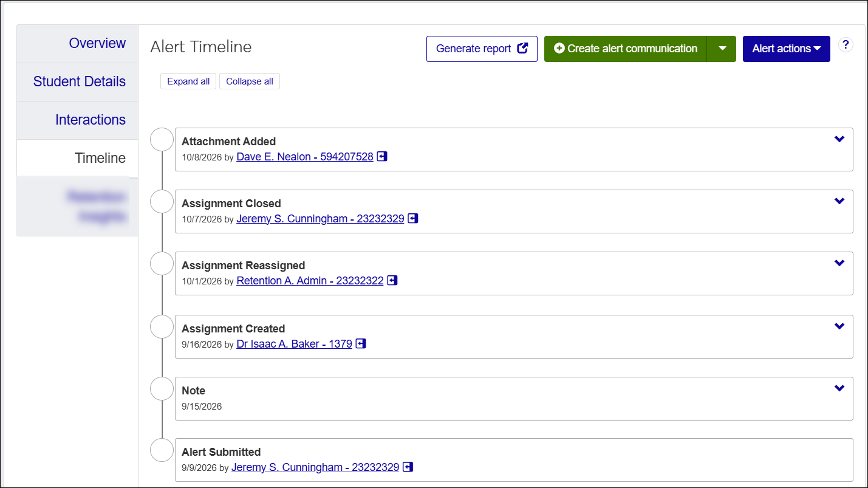Expand the Assignment Created entry chevron
868x488 pixels.
click(x=839, y=326)
